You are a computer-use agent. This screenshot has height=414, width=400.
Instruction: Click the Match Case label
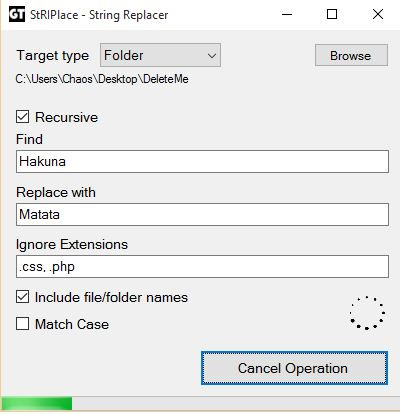(x=72, y=324)
